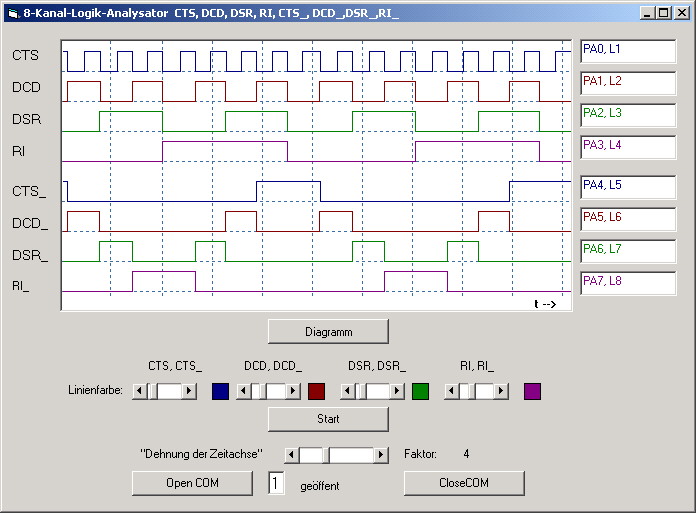The width and height of the screenshot is (696, 513).
Task: Click right arrow of DCD color scrollbar
Action: (294, 391)
